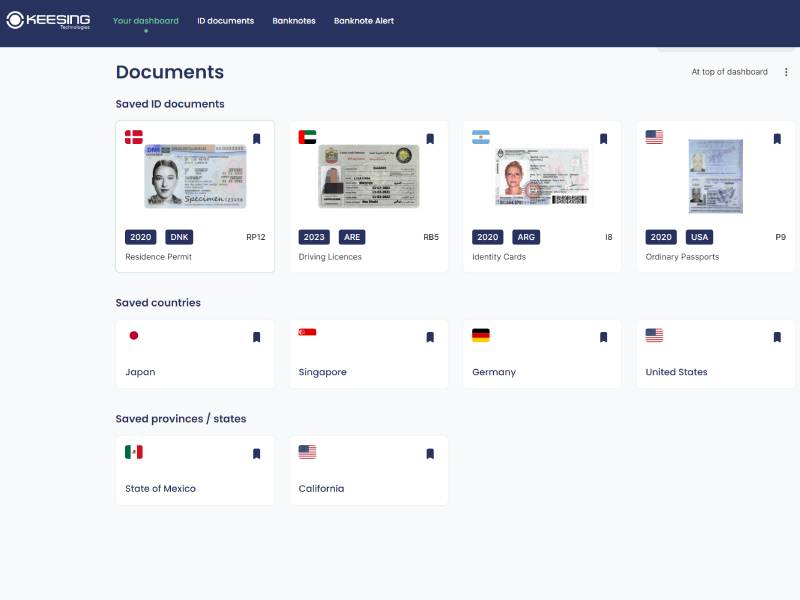Unsave the Ordinary Passports document bookmark
Screen dimensions: 800x600
(777, 139)
